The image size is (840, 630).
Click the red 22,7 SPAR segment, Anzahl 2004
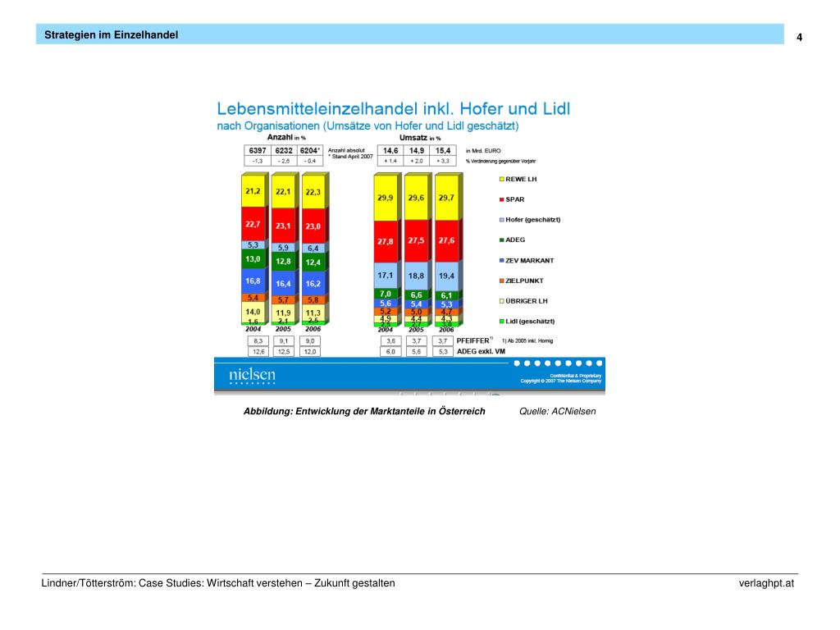coord(253,224)
